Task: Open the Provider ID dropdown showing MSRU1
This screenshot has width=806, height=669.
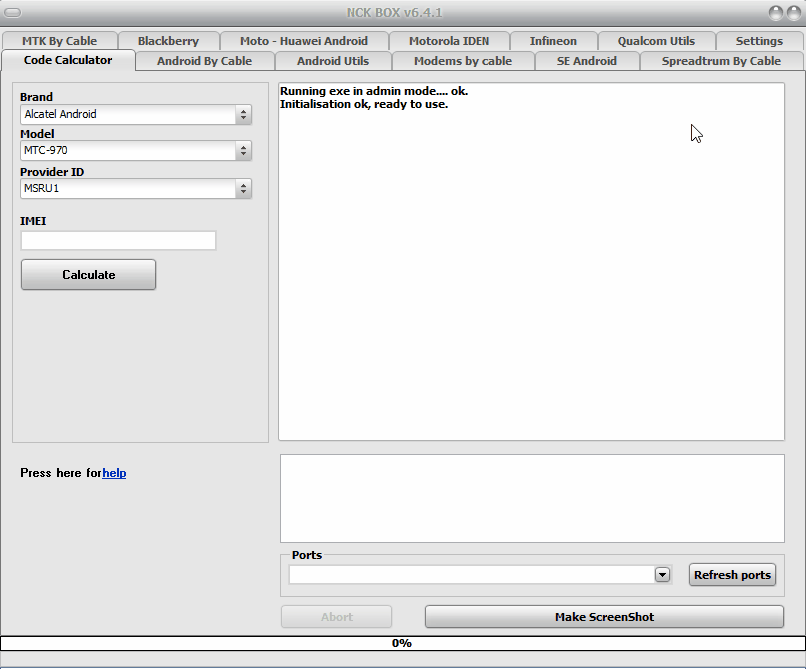Action: click(136, 189)
